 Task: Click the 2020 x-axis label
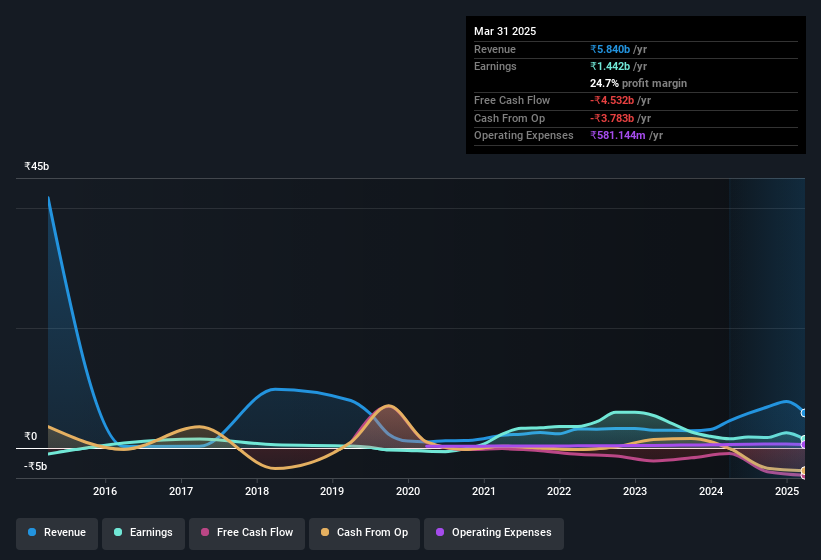[408, 491]
